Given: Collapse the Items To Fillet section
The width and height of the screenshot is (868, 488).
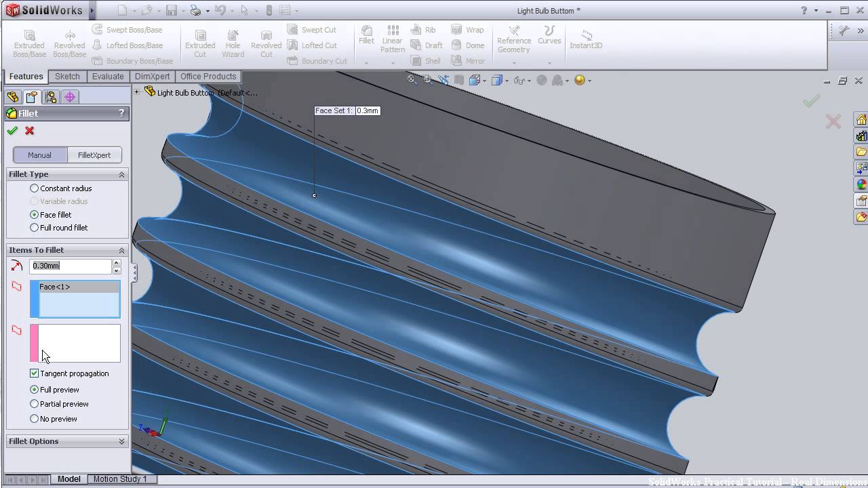Looking at the screenshot, I should click(x=122, y=251).
